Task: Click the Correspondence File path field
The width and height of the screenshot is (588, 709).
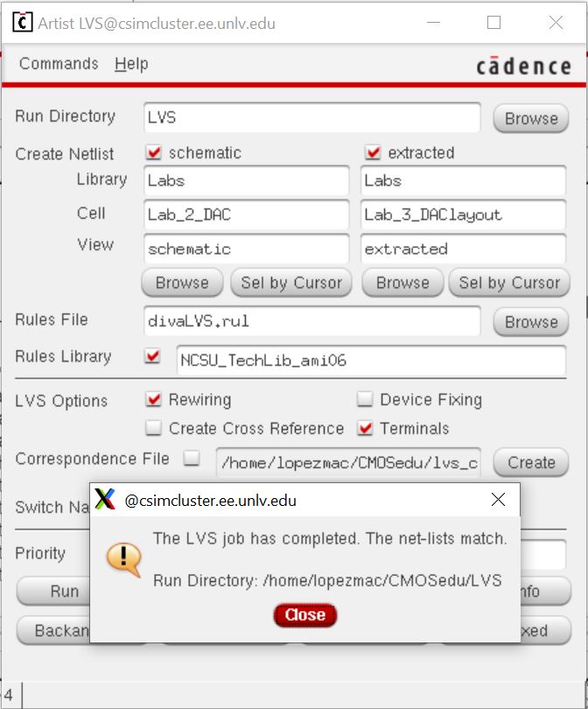Action: [348, 462]
